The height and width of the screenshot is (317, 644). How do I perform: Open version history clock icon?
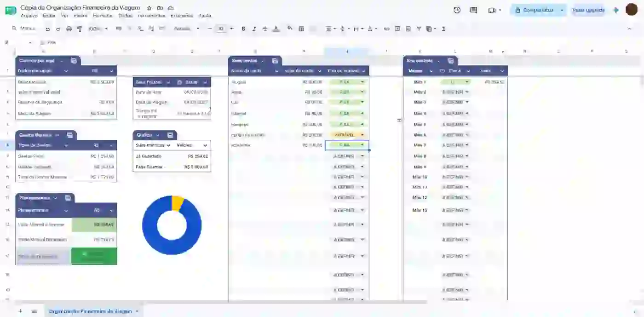pyautogui.click(x=457, y=10)
